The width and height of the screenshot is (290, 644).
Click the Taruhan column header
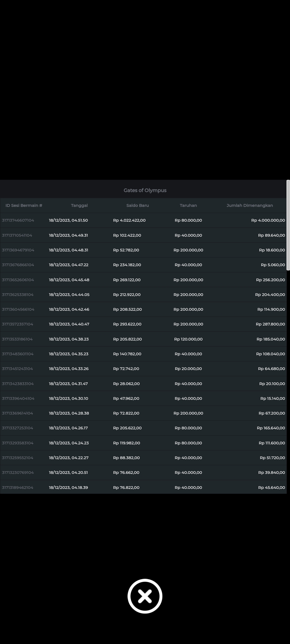click(x=188, y=206)
